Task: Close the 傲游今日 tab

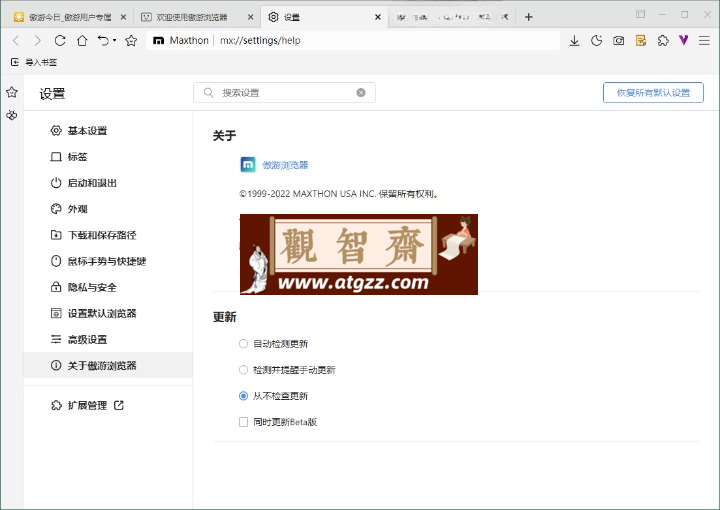Action: click(x=123, y=17)
